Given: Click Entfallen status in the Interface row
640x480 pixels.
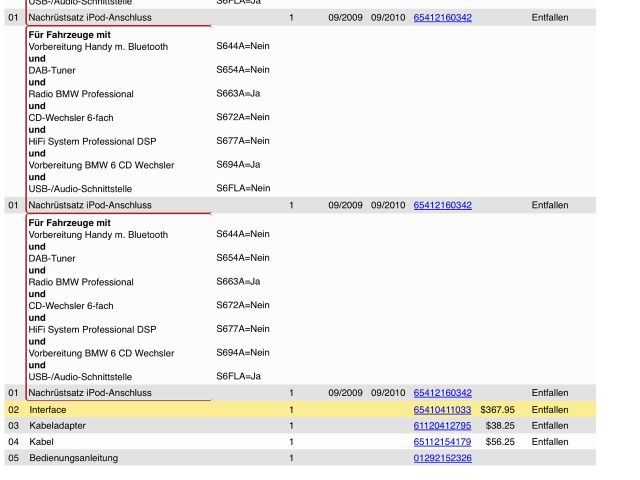Looking at the screenshot, I should tap(550, 410).
